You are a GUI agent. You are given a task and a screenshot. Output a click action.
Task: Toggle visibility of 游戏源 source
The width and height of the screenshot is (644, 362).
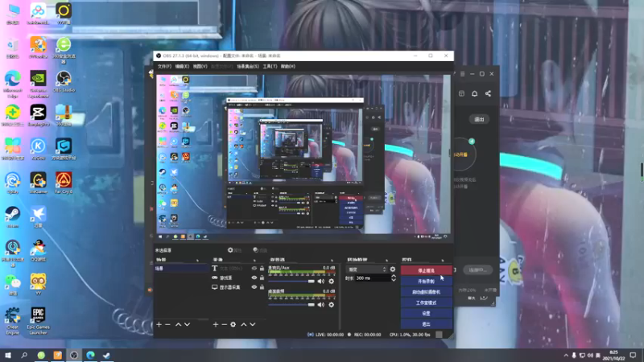pyautogui.click(x=254, y=278)
